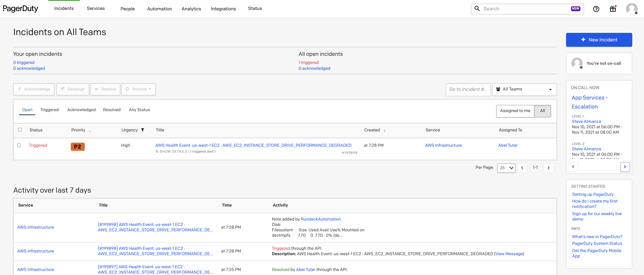Screen dimensions: 644x275
Task: Toggle Assigned to me view
Action: pyautogui.click(x=515, y=110)
